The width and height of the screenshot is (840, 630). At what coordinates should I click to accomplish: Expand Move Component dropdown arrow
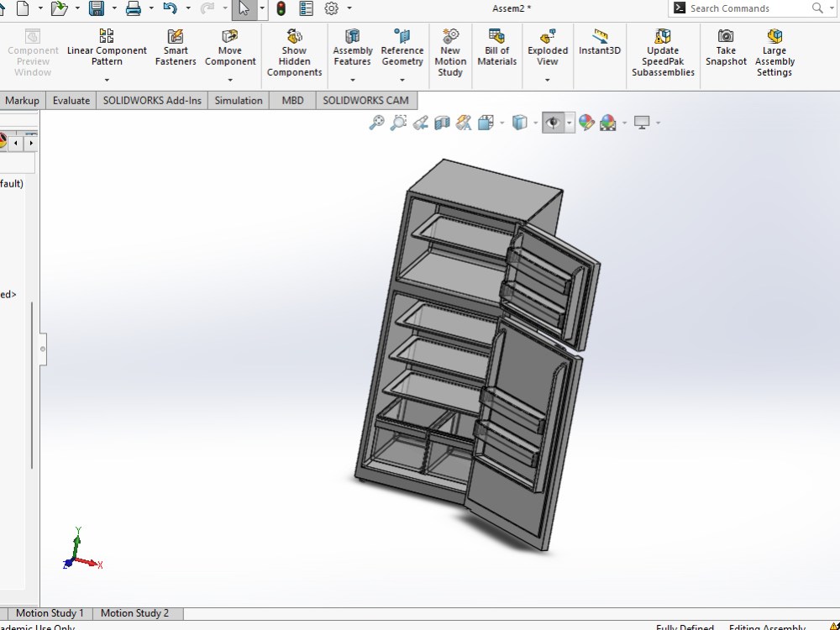230,80
